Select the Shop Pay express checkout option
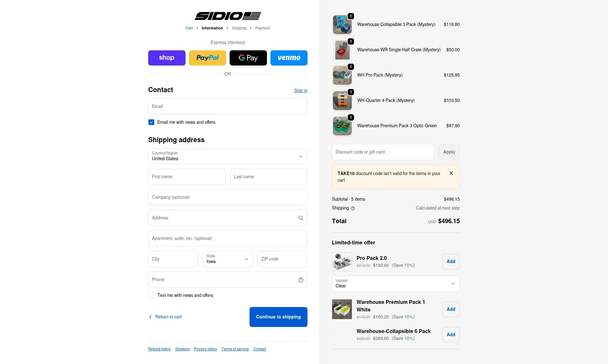 point(167,58)
